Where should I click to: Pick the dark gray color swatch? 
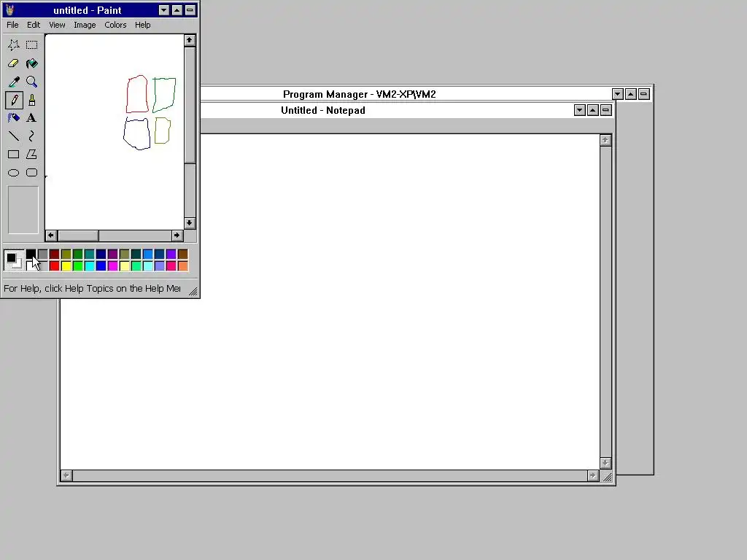click(x=43, y=254)
